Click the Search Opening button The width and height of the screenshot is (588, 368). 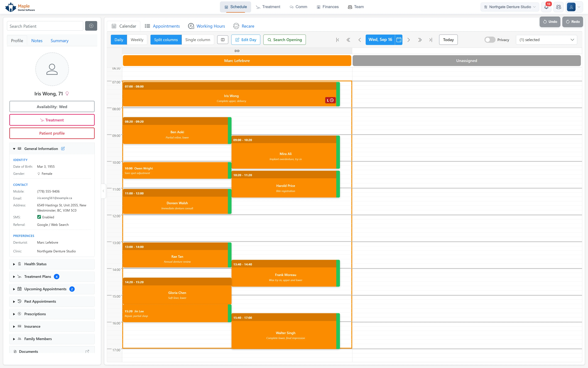pos(285,40)
